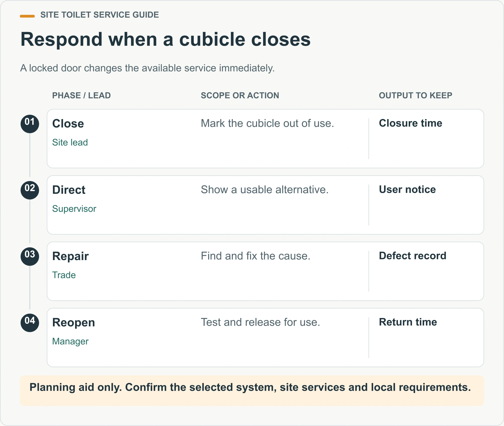Click the step 02 number badge

tap(30, 190)
